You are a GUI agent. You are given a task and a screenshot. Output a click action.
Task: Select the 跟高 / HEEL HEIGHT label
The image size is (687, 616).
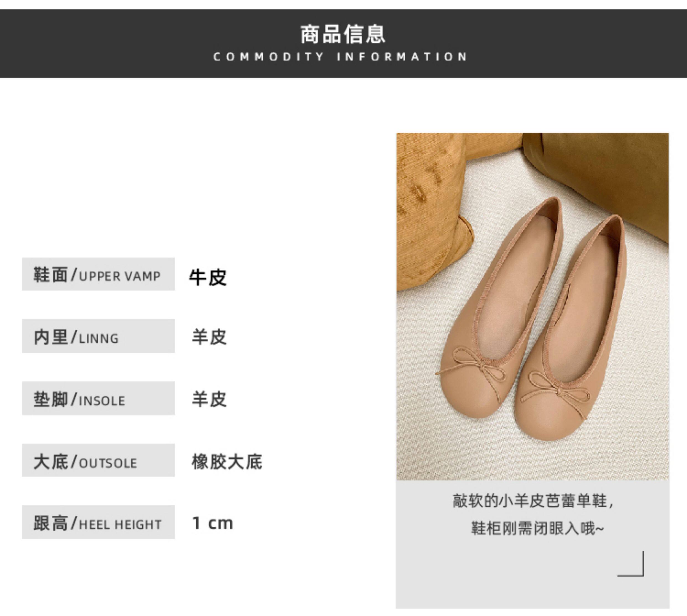(99, 522)
